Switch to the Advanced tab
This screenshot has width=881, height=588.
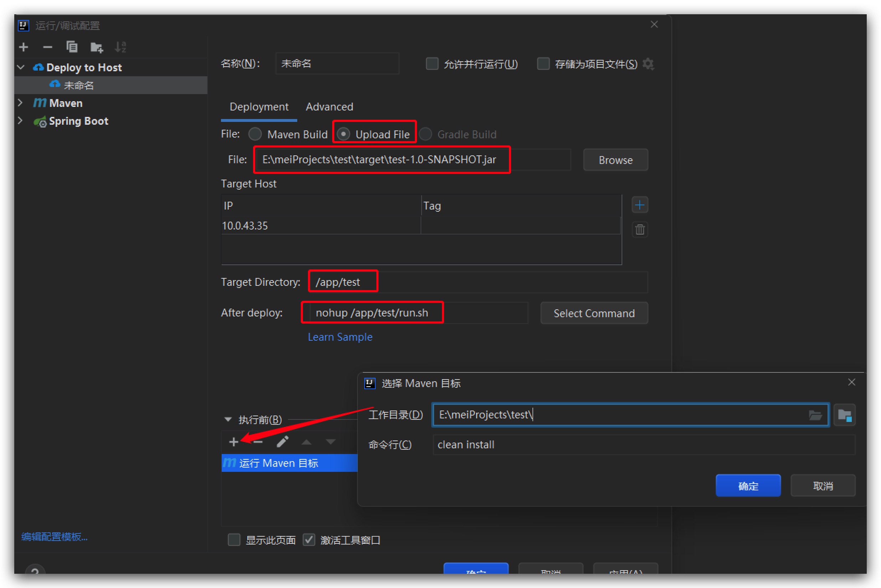tap(329, 107)
